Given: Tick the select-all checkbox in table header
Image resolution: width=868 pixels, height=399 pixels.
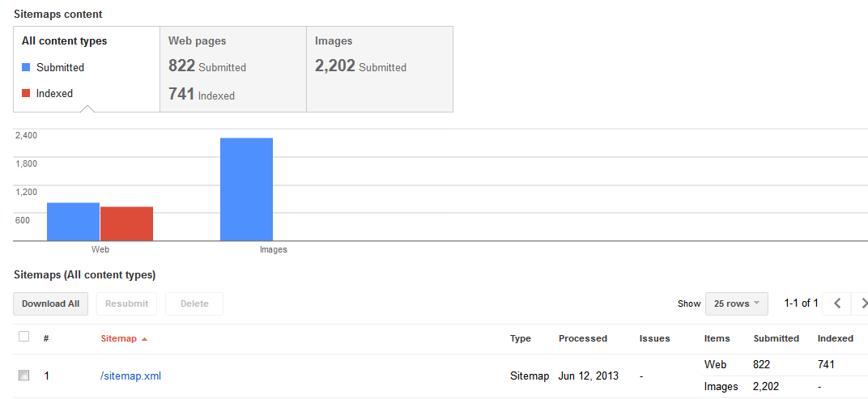Looking at the screenshot, I should point(23,336).
